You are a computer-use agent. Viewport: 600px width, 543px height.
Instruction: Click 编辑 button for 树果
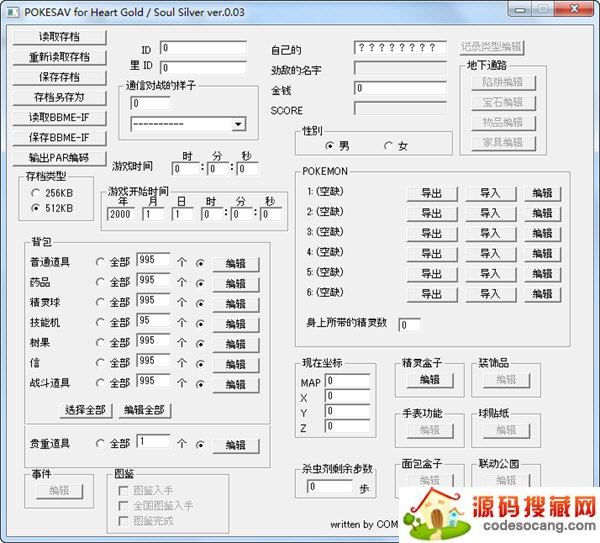[x=236, y=344]
